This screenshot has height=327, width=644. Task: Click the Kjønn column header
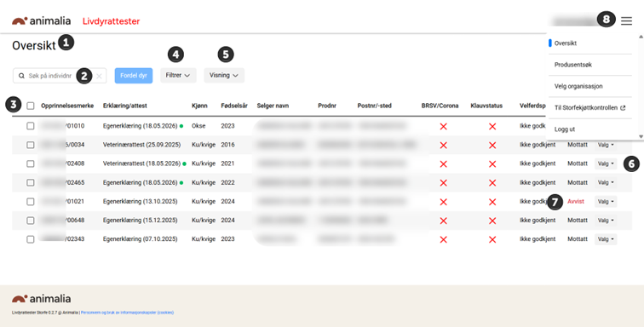(x=199, y=106)
